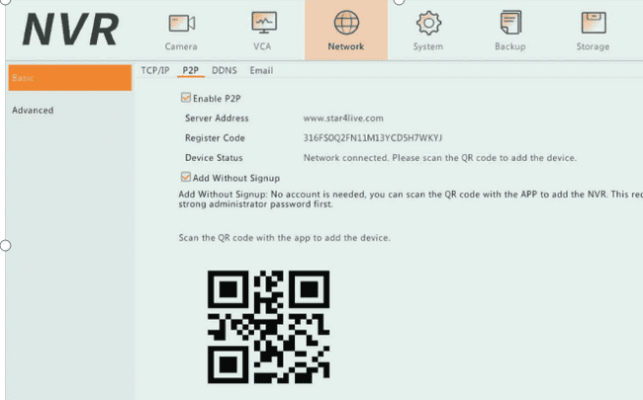Switch to the DDNS tab
This screenshot has width=643, height=400.
coord(224,70)
